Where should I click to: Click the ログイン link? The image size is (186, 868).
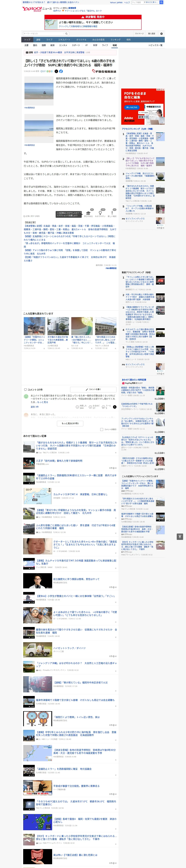(57, 11)
